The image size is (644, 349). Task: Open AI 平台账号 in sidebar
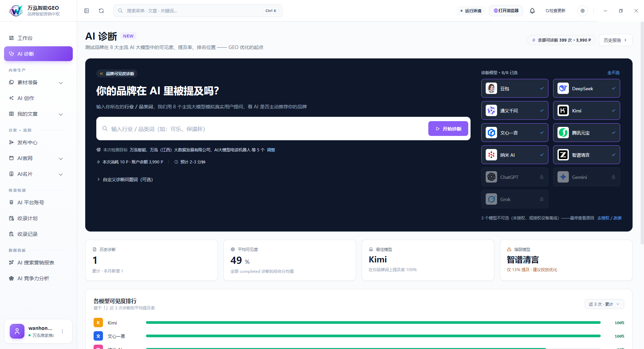[x=38, y=202]
